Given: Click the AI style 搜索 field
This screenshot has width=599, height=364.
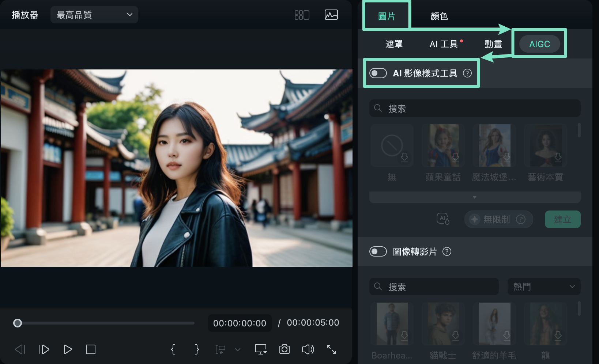Looking at the screenshot, I should point(475,108).
